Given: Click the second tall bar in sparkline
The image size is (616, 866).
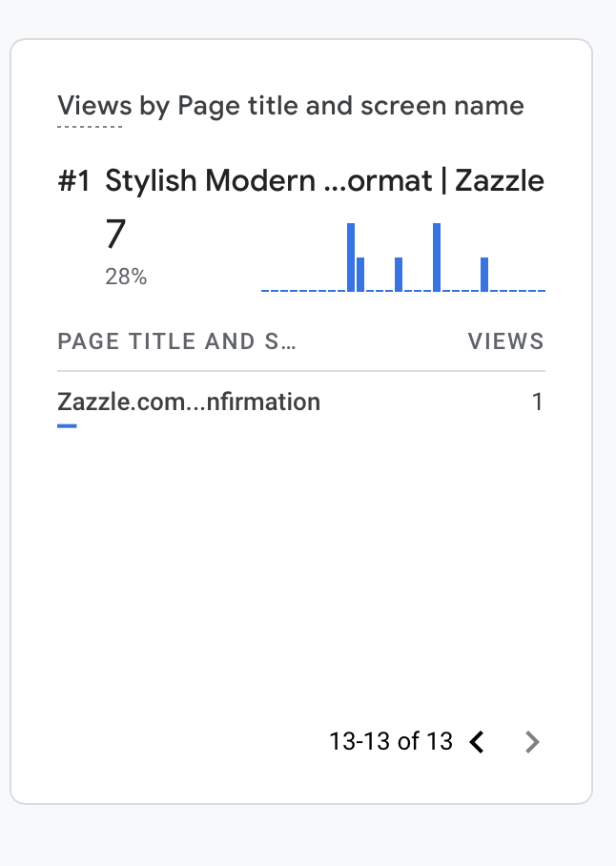Looking at the screenshot, I should click(437, 257).
